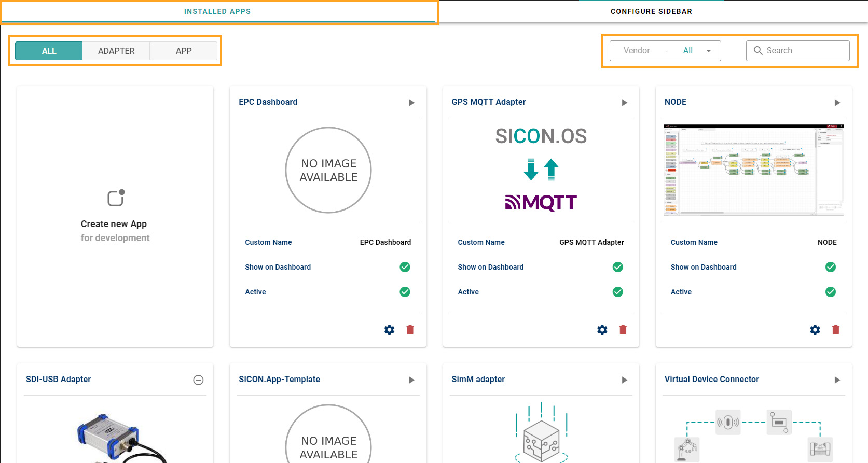Select the Installed Apps tab
The width and height of the screenshot is (868, 463).
tap(217, 11)
